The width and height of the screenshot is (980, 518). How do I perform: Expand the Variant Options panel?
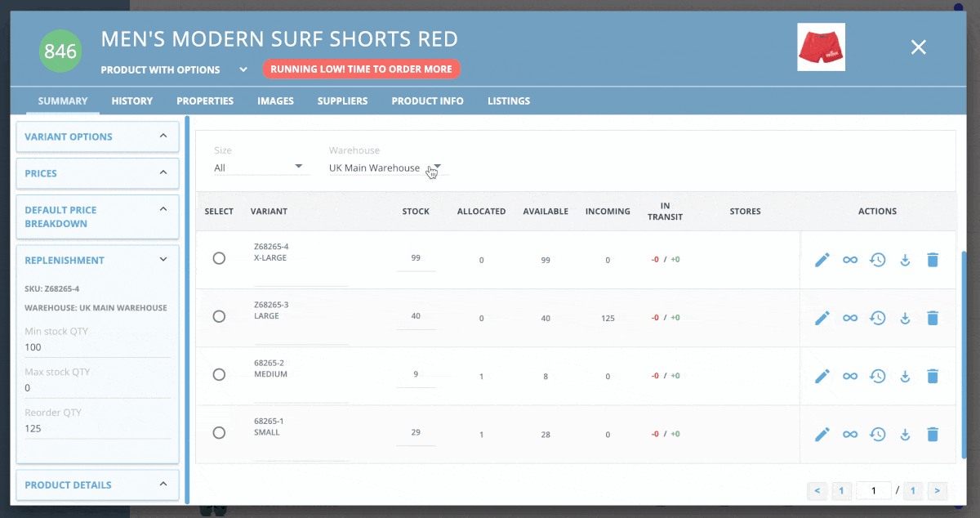(x=97, y=136)
